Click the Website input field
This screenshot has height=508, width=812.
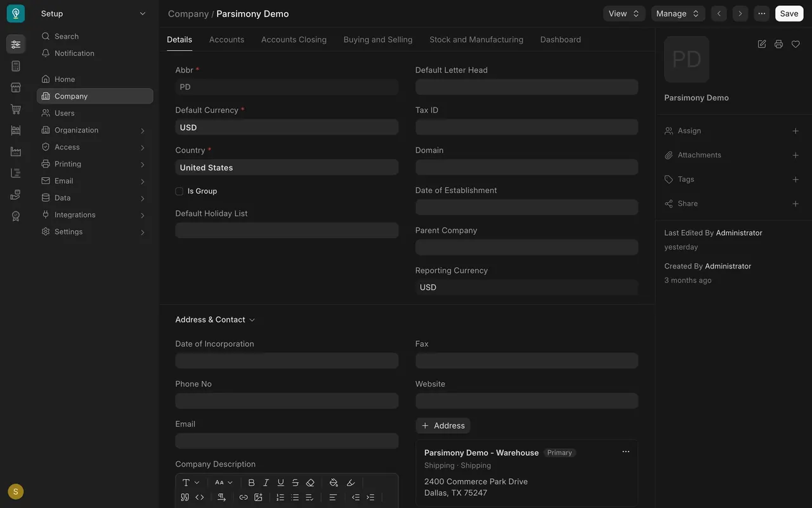[527, 401]
